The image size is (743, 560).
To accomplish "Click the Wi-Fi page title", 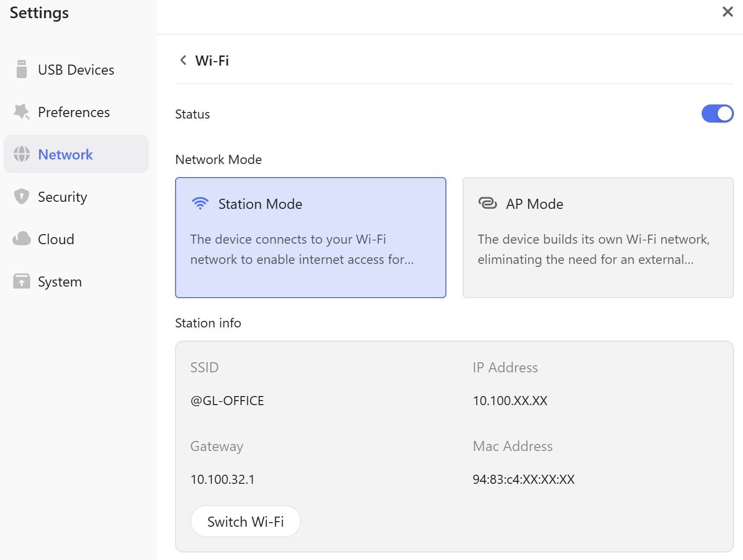I will tap(212, 61).
